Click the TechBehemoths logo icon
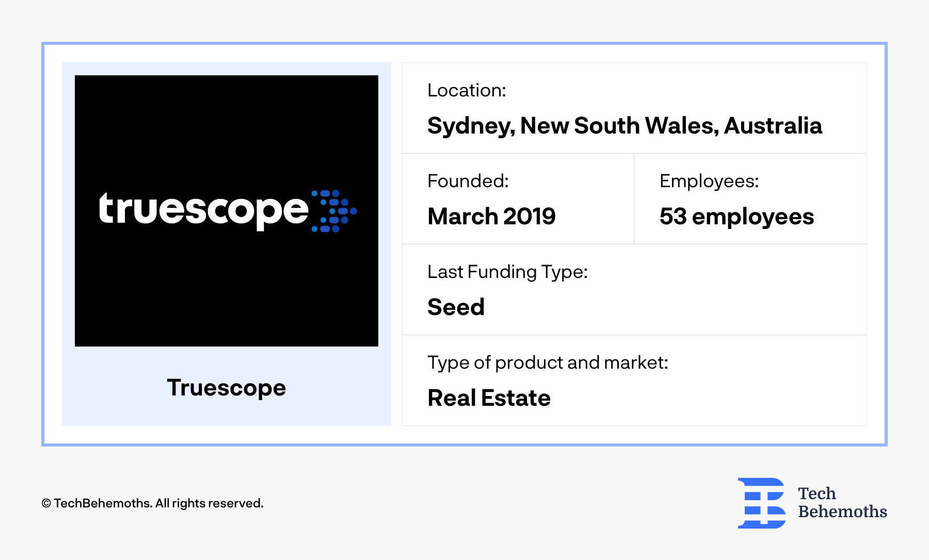The width and height of the screenshot is (929, 560). (762, 503)
